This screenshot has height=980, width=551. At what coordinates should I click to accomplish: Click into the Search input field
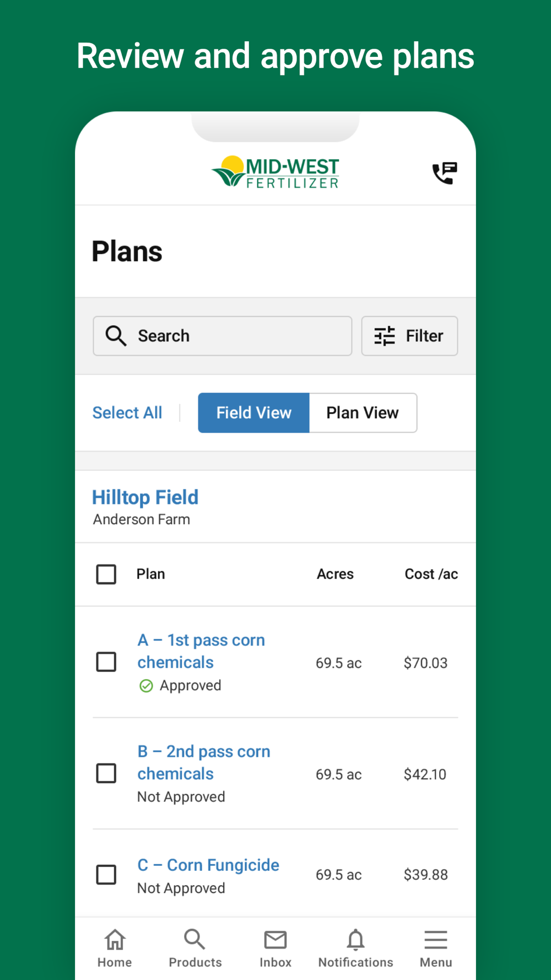pos(237,336)
